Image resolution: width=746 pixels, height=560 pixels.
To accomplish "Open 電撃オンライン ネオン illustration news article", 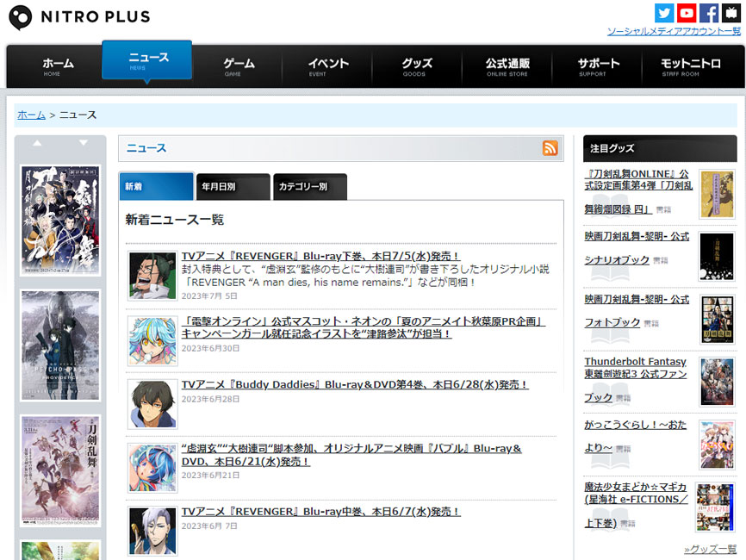I will tap(363, 328).
